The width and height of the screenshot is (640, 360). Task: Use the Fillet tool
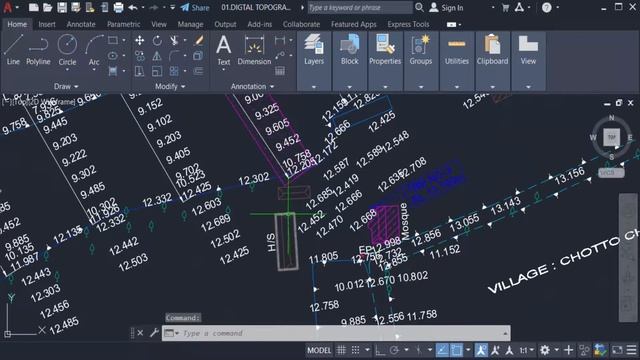pyautogui.click(x=174, y=56)
